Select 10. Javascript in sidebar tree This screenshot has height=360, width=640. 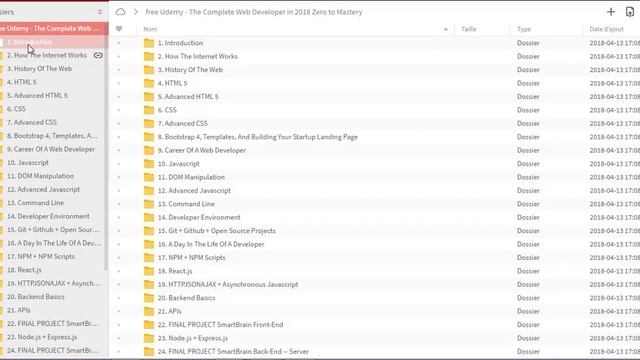click(28, 162)
